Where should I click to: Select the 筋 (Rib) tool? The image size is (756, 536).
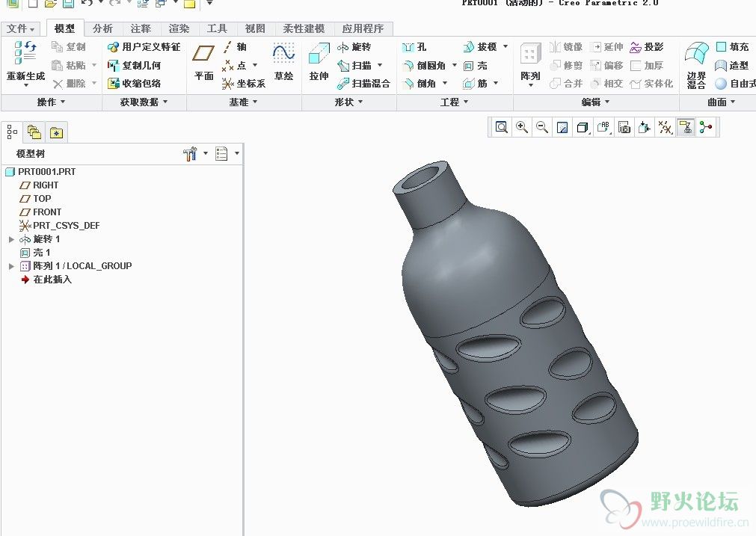(476, 84)
